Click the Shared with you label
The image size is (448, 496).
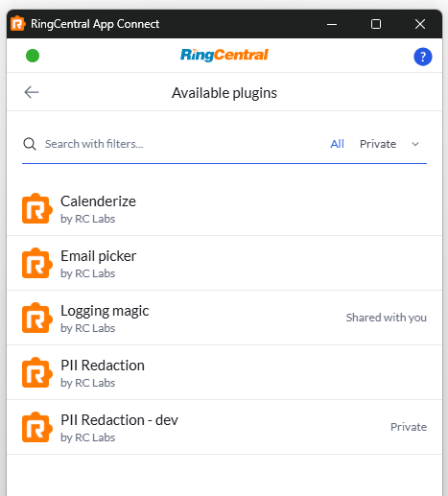(387, 318)
